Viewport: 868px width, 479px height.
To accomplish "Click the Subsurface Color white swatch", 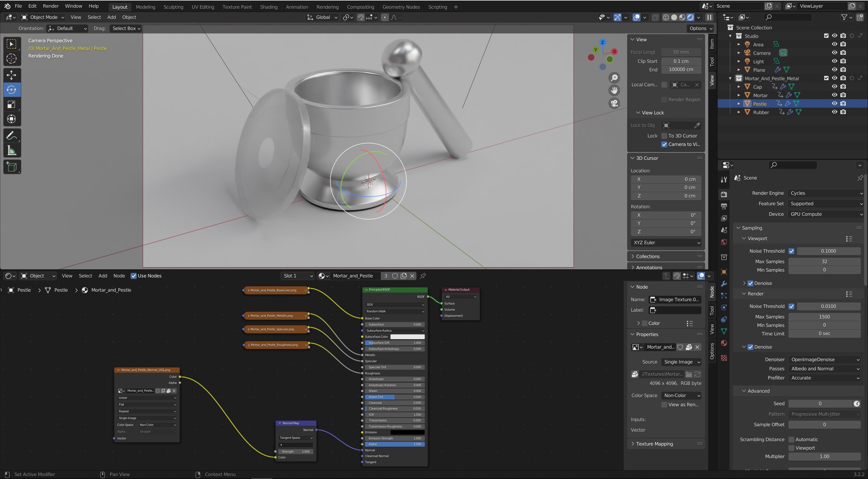I will (407, 337).
